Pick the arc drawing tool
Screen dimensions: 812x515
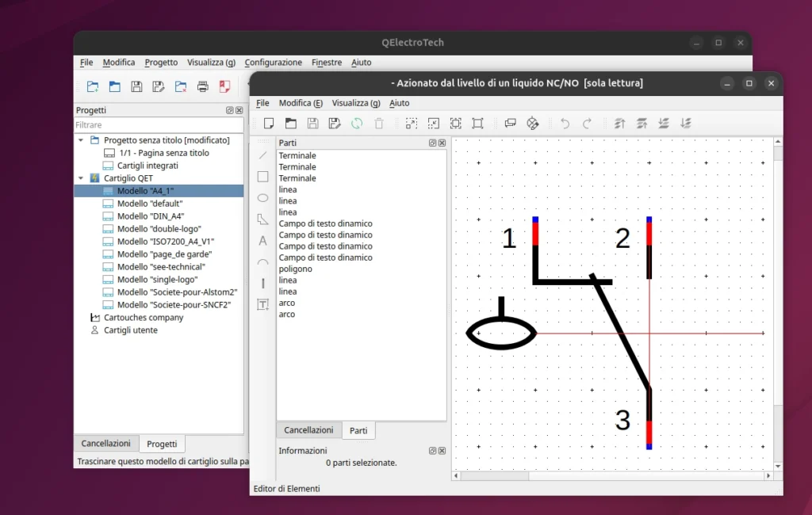click(263, 262)
